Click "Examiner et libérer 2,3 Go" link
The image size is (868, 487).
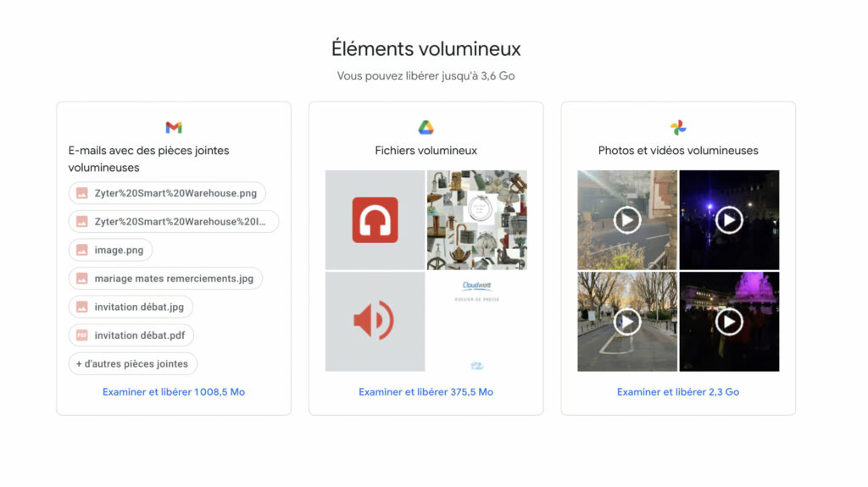click(x=678, y=392)
